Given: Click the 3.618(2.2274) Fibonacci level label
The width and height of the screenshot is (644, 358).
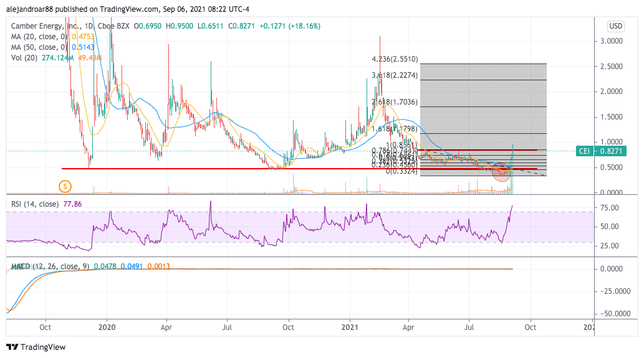Looking at the screenshot, I should [395, 75].
